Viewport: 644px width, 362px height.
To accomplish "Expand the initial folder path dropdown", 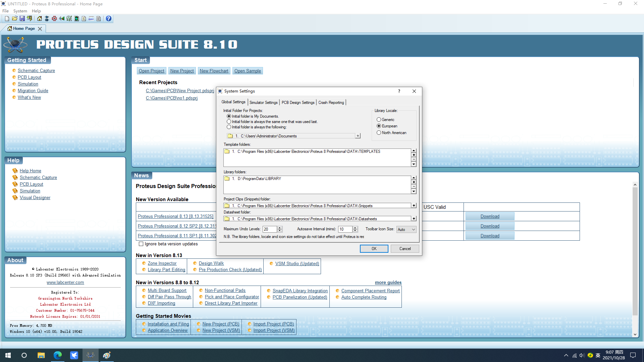I will click(x=358, y=136).
